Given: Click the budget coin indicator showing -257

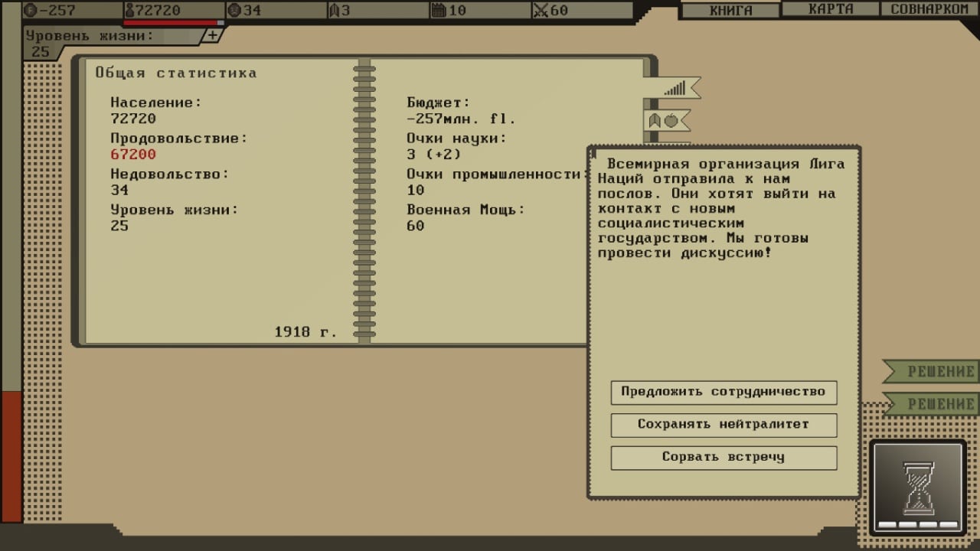Looking at the screenshot, I should coord(51,11).
